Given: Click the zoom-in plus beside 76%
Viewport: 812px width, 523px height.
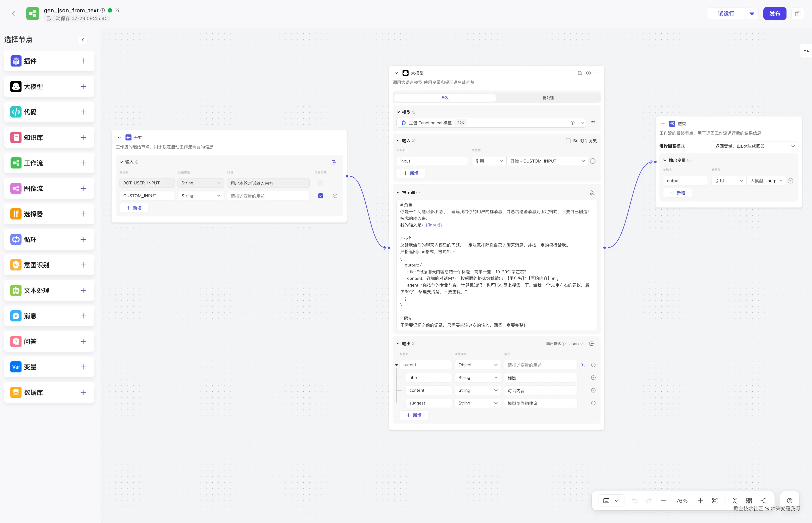Looking at the screenshot, I should (x=700, y=500).
